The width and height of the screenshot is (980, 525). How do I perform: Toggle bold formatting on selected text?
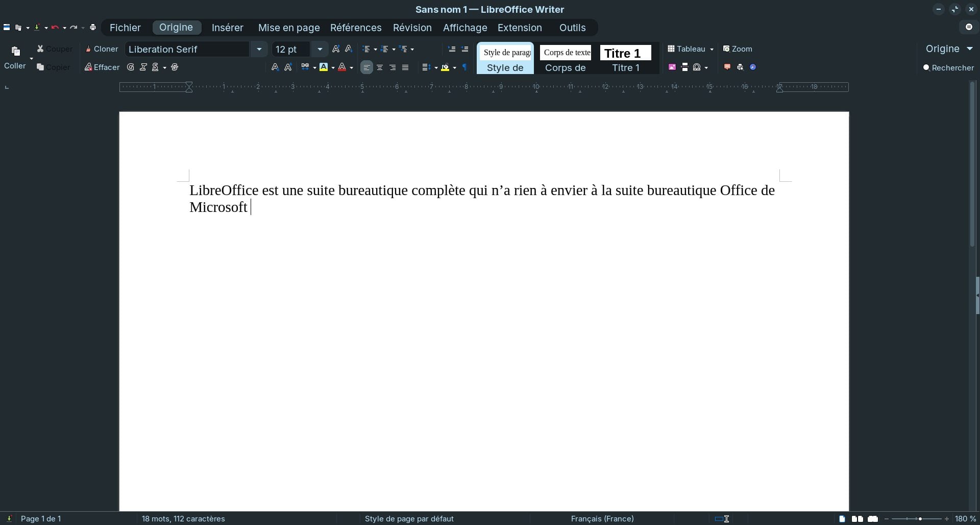[130, 67]
